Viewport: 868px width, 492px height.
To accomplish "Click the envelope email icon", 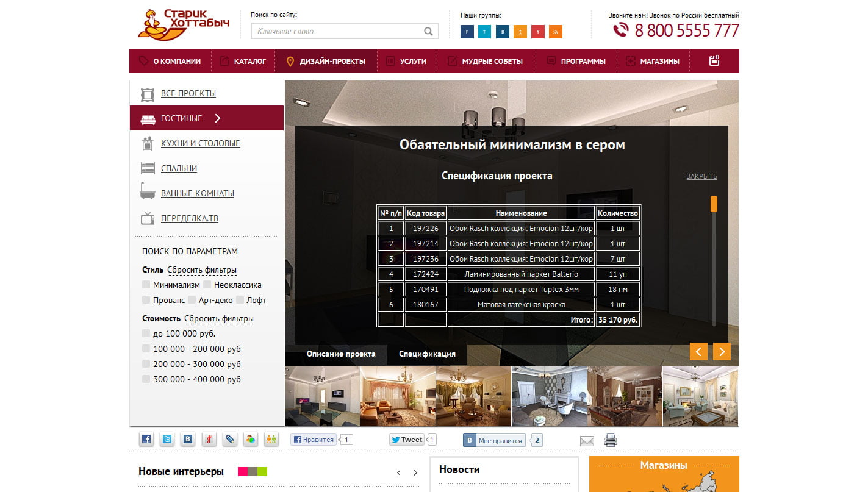I will pos(587,441).
